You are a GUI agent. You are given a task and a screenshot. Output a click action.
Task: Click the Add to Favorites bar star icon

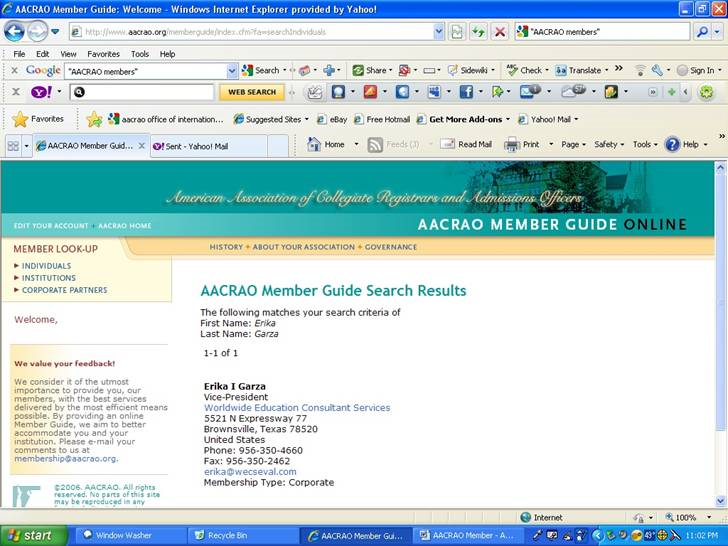94,119
